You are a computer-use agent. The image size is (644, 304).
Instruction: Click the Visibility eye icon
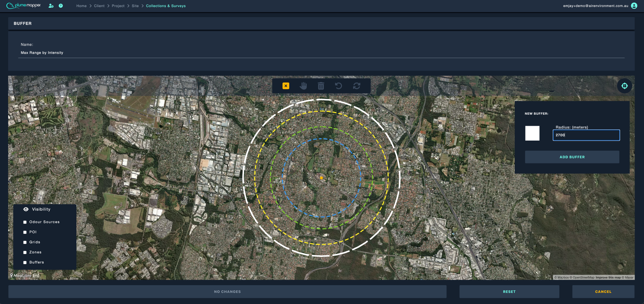pyautogui.click(x=26, y=209)
